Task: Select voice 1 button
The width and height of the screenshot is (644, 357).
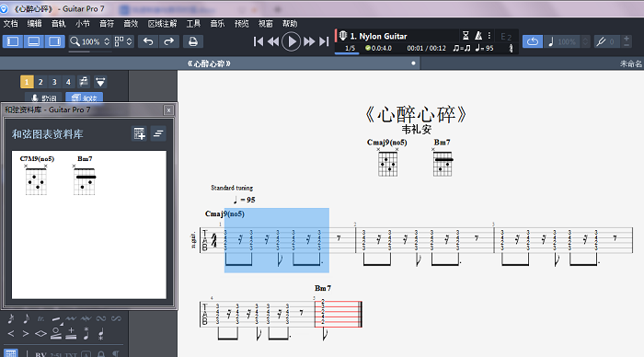Action: point(27,82)
